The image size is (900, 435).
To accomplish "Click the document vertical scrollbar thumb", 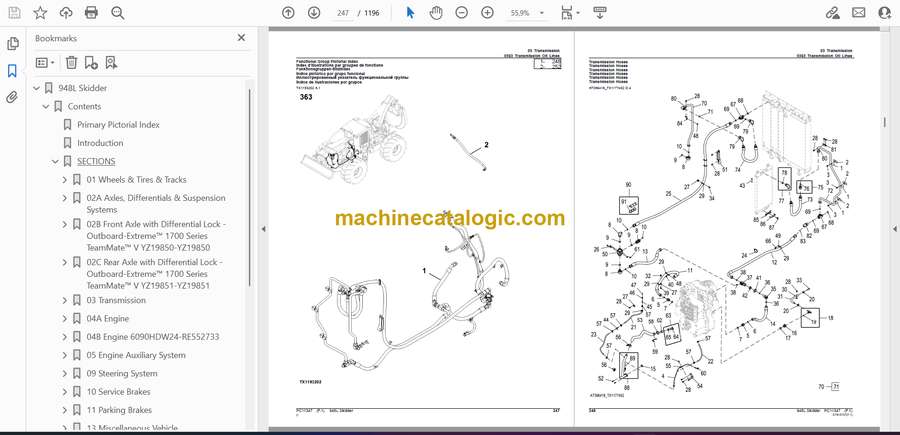I will click(x=885, y=122).
